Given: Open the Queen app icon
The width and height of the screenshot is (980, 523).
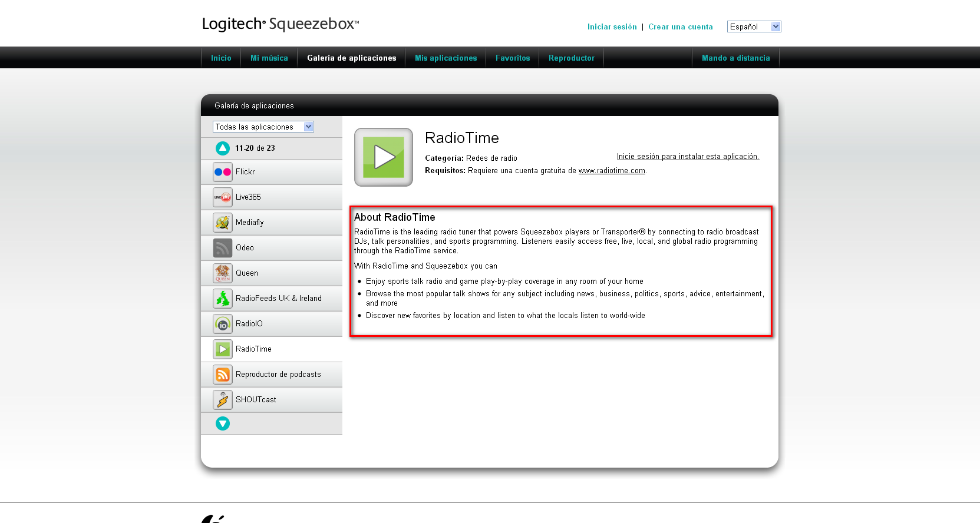Looking at the screenshot, I should click(x=223, y=273).
